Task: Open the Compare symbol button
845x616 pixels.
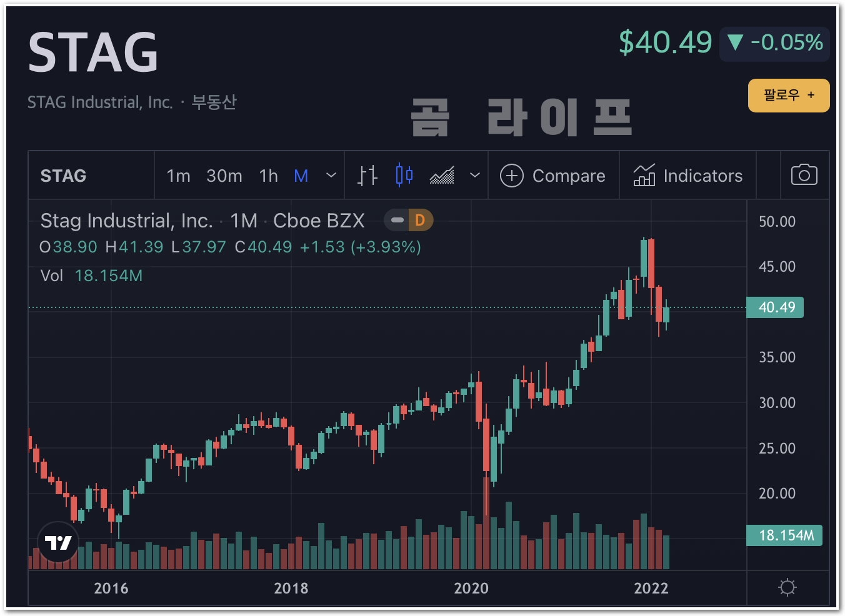Action: point(553,176)
